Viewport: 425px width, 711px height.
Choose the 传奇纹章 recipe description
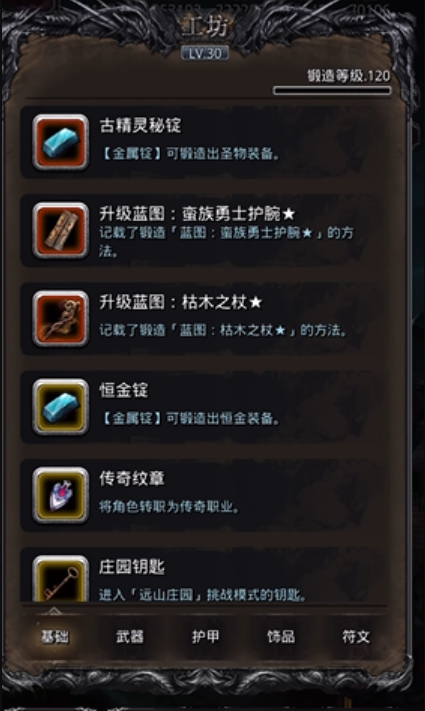(169, 506)
